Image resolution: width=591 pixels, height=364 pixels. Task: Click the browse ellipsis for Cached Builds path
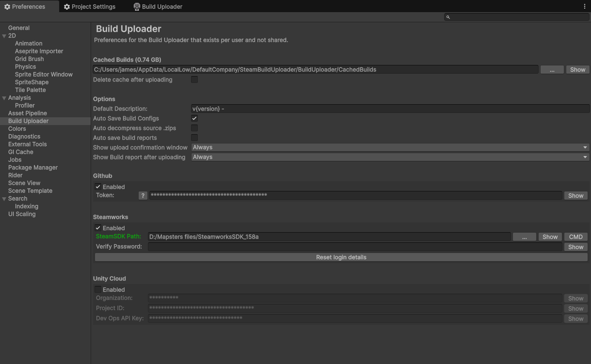tap(552, 69)
